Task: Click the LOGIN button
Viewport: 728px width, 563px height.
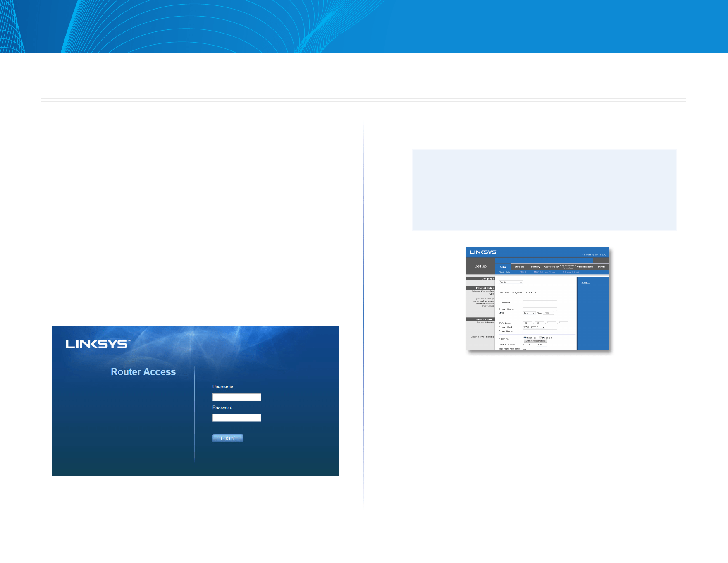Action: click(x=227, y=438)
